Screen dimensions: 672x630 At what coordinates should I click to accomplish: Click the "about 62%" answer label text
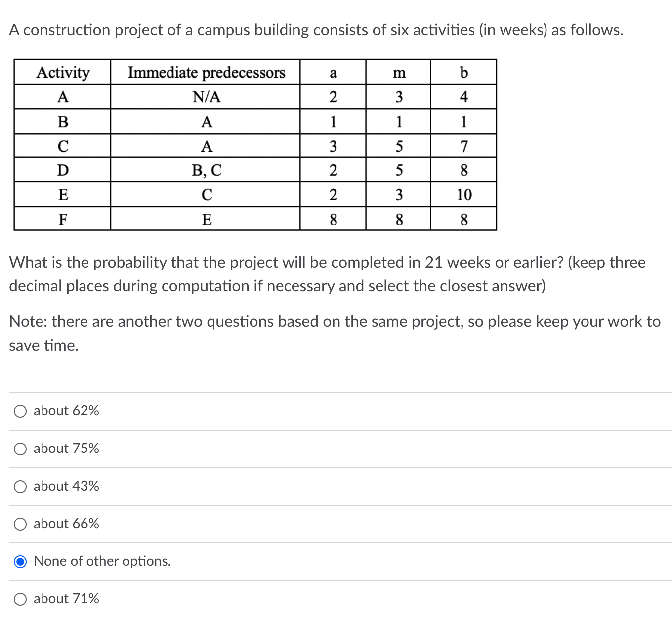tap(66, 411)
